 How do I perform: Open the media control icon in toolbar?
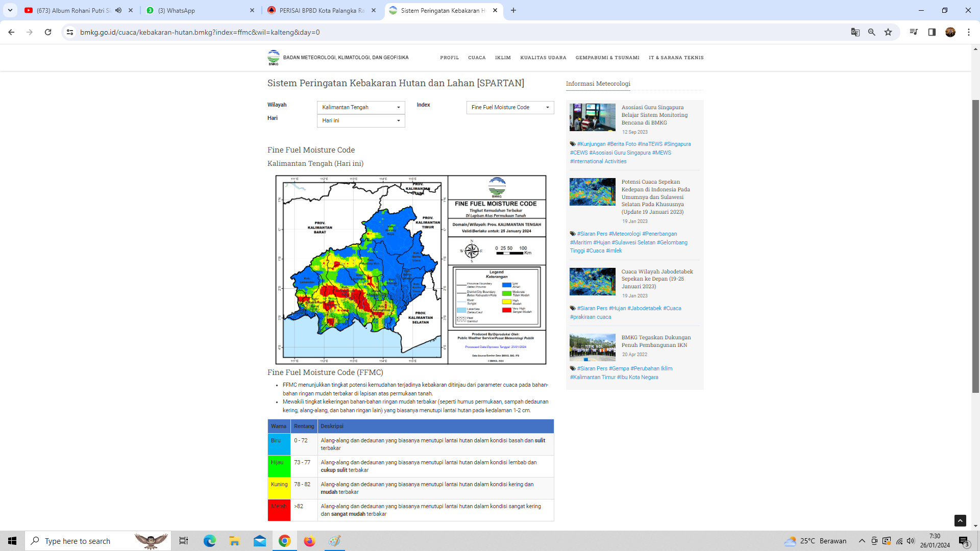[914, 32]
